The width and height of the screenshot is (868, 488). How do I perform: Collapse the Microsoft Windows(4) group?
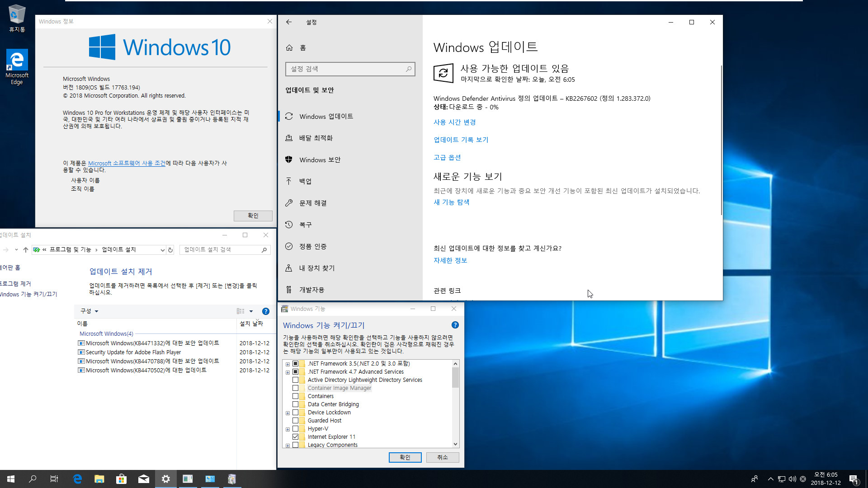pyautogui.click(x=106, y=334)
